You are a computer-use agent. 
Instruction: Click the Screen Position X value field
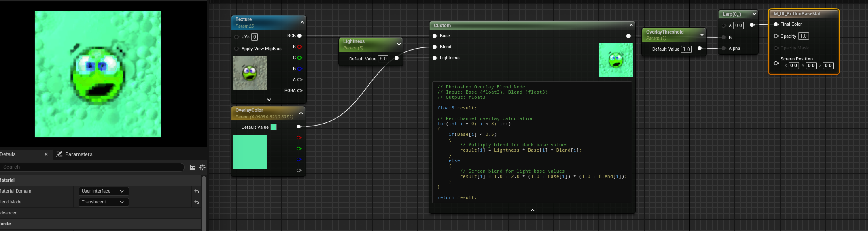coord(794,66)
